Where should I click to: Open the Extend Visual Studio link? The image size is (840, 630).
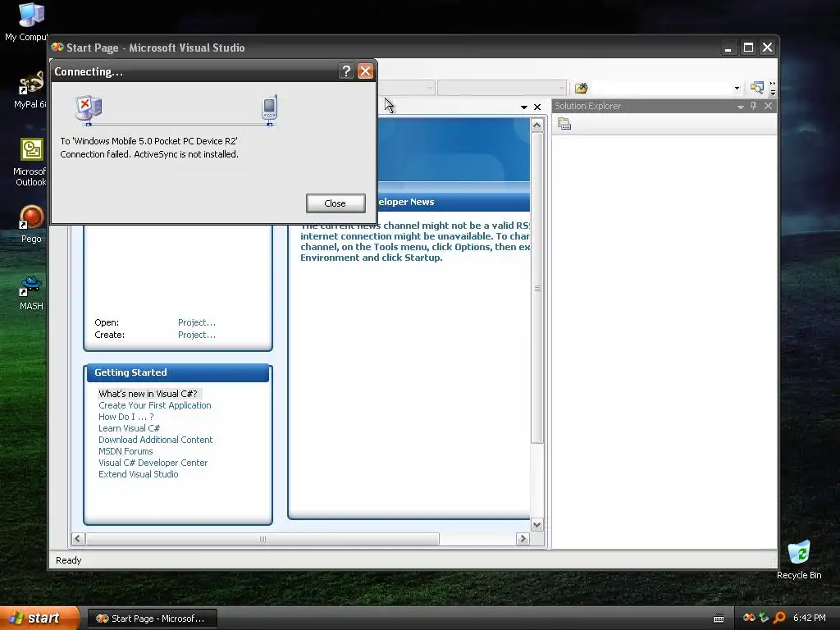[x=138, y=475]
